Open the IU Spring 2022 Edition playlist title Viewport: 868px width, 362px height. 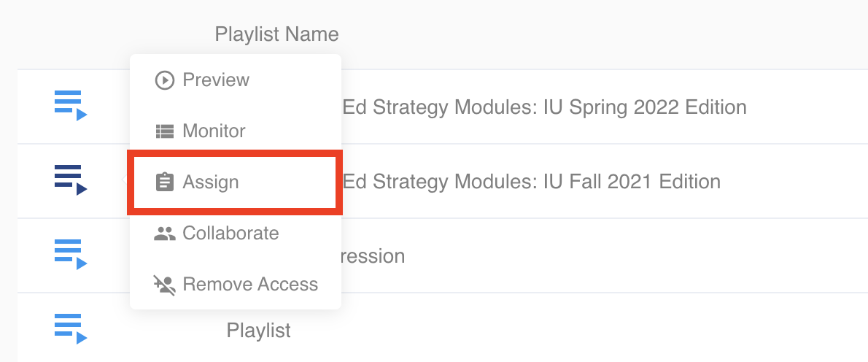[x=544, y=108]
